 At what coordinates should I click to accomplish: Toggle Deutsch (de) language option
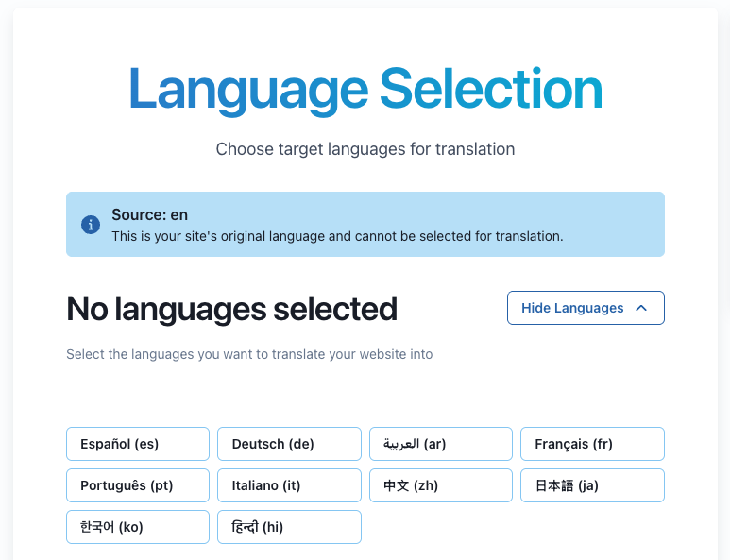click(x=289, y=444)
